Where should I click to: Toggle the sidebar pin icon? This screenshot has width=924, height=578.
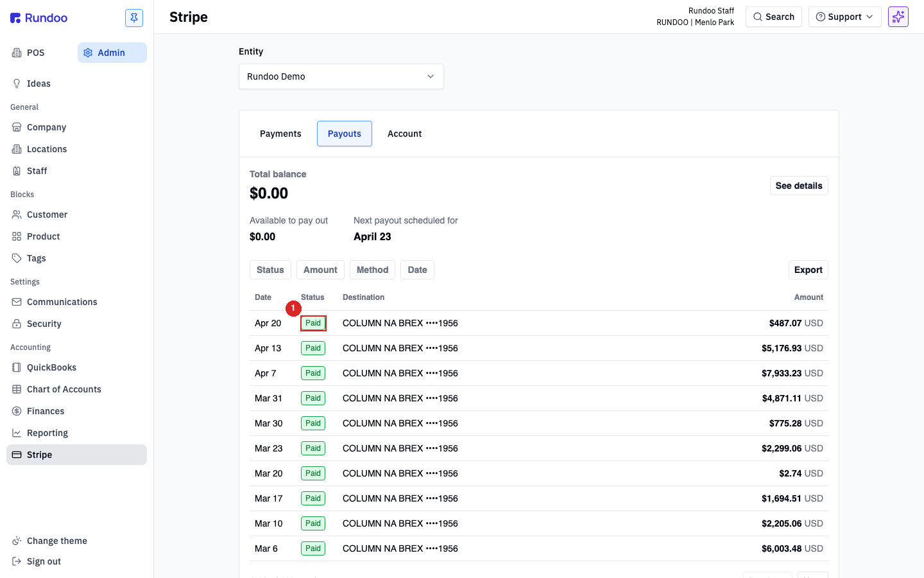[134, 18]
